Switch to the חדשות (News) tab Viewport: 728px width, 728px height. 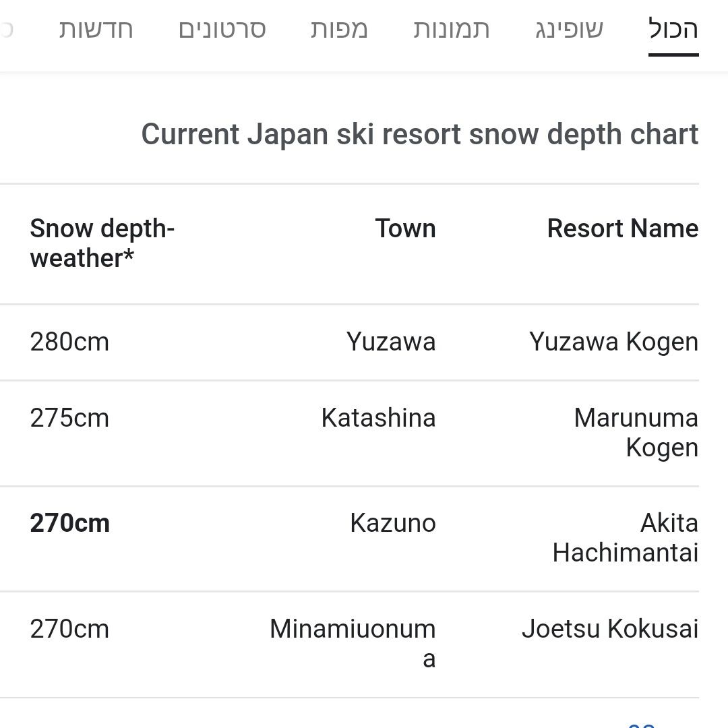pos(96,30)
